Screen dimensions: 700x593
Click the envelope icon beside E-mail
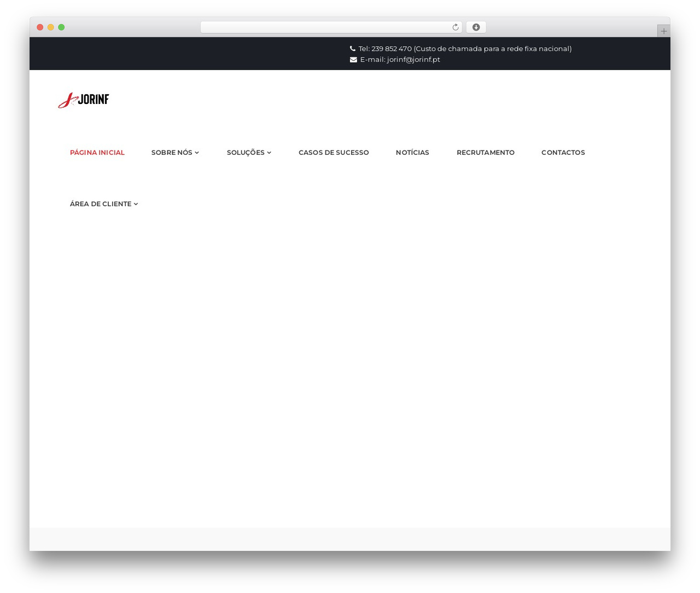tap(353, 60)
